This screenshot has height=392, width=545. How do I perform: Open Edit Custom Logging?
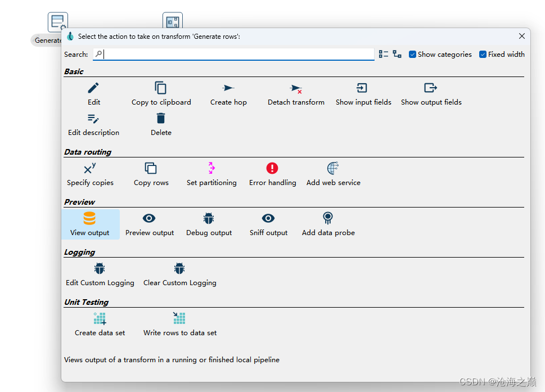100,274
